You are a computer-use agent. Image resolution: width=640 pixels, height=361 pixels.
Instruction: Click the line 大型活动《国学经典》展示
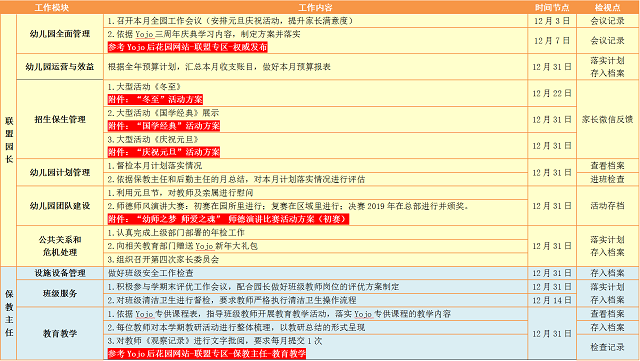pyautogui.click(x=163, y=113)
